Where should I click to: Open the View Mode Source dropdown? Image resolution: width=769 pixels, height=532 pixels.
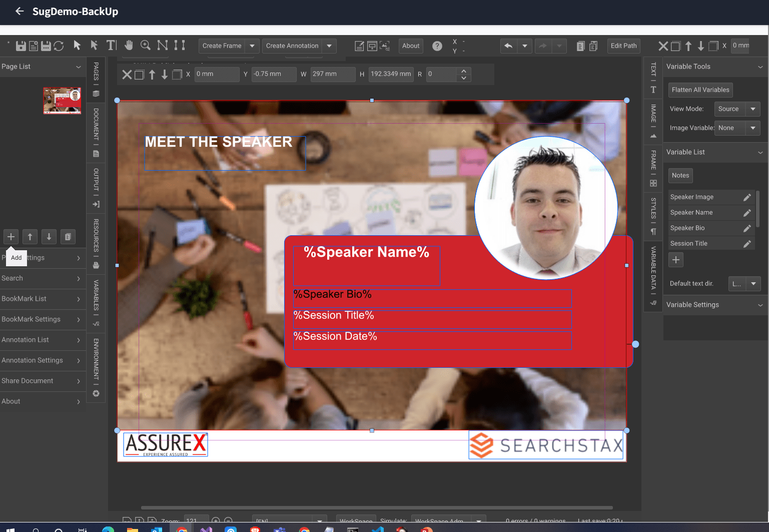(x=737, y=109)
